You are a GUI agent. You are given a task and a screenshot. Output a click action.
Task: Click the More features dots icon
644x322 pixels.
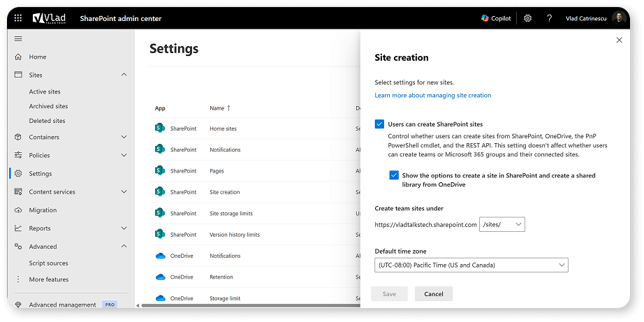click(x=18, y=279)
